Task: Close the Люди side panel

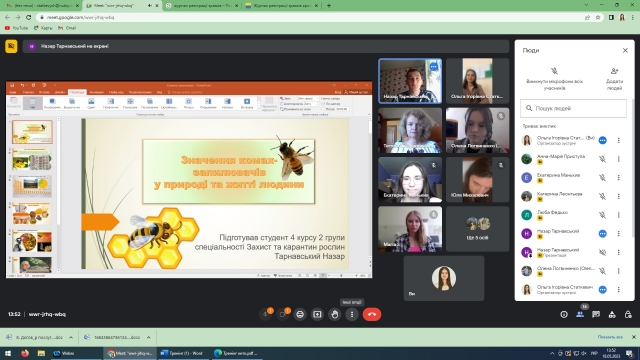Action: [625, 50]
